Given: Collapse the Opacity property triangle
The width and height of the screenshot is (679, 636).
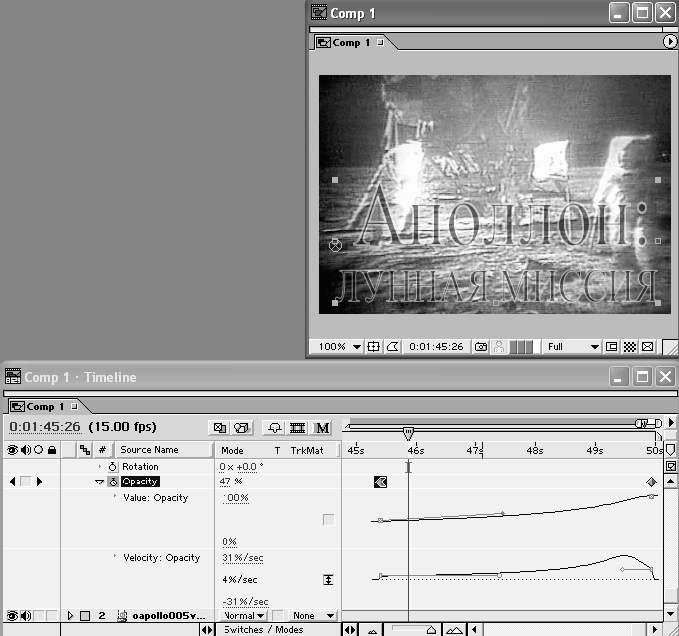Looking at the screenshot, I should pyautogui.click(x=99, y=482).
